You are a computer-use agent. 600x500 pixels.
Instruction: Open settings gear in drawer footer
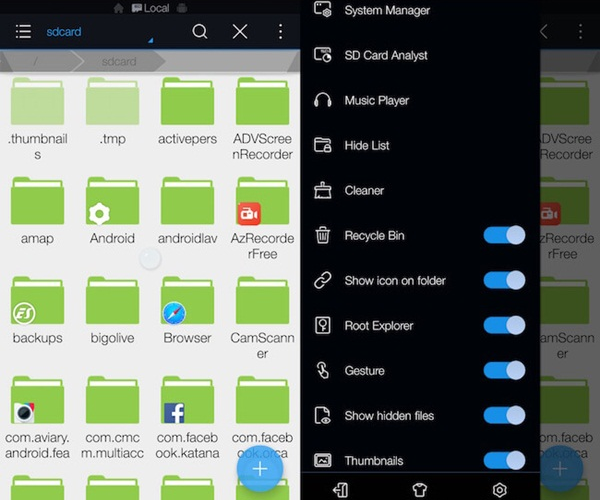coord(499,490)
